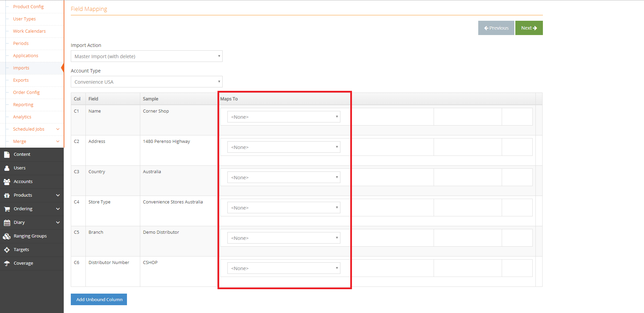Open Maps To dropdown for Country row
Screen dimensions: 644x313
[284, 177]
